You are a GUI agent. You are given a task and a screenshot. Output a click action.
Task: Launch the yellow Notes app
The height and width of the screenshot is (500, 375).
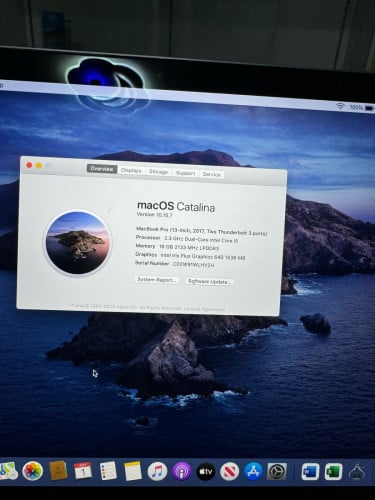point(133,471)
